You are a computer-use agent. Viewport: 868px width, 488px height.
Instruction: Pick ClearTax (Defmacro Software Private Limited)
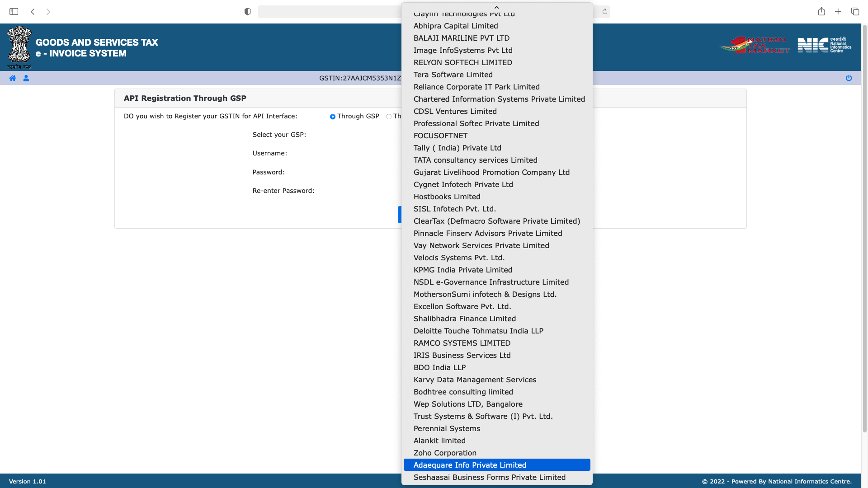coord(497,221)
